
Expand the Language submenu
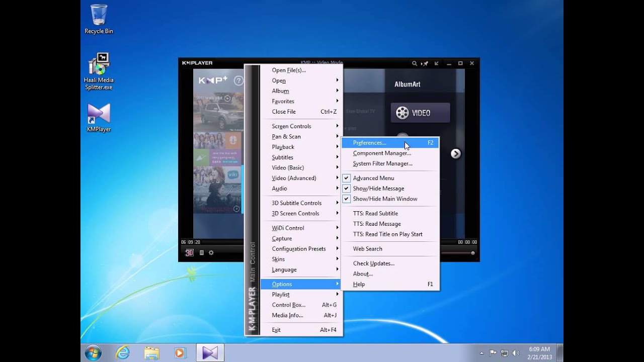pos(301,269)
